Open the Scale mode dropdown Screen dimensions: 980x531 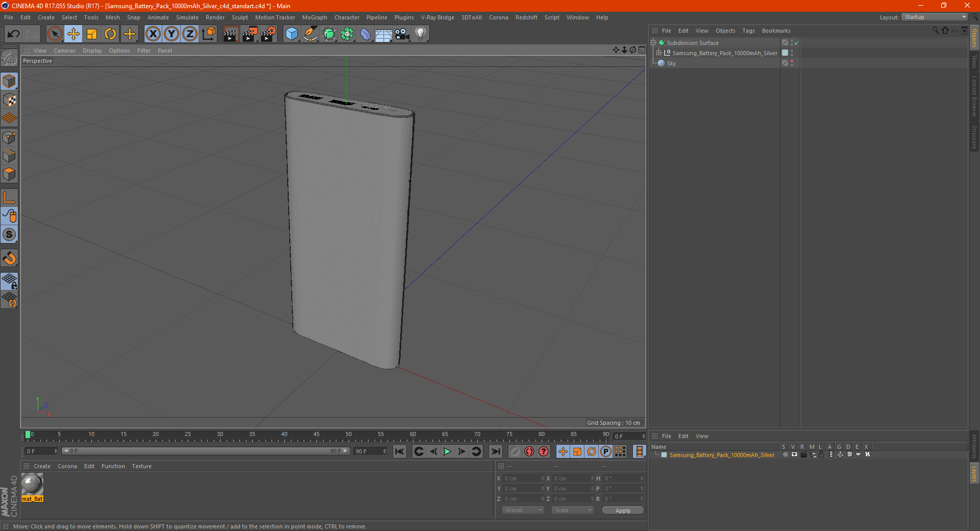(x=572, y=510)
